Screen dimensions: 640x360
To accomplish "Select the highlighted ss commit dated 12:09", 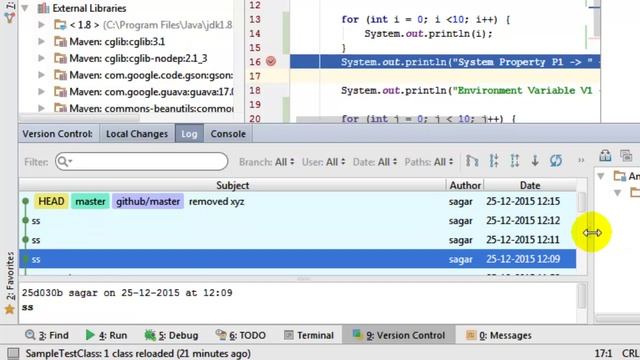I will click(x=298, y=259).
